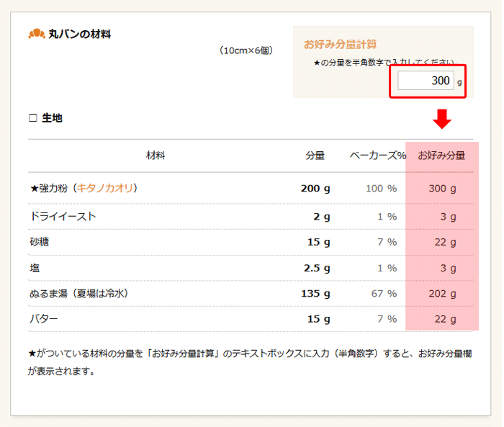Click the お好み分量 column header
Image resolution: width=504 pixels, height=427 pixels.
[x=441, y=156]
